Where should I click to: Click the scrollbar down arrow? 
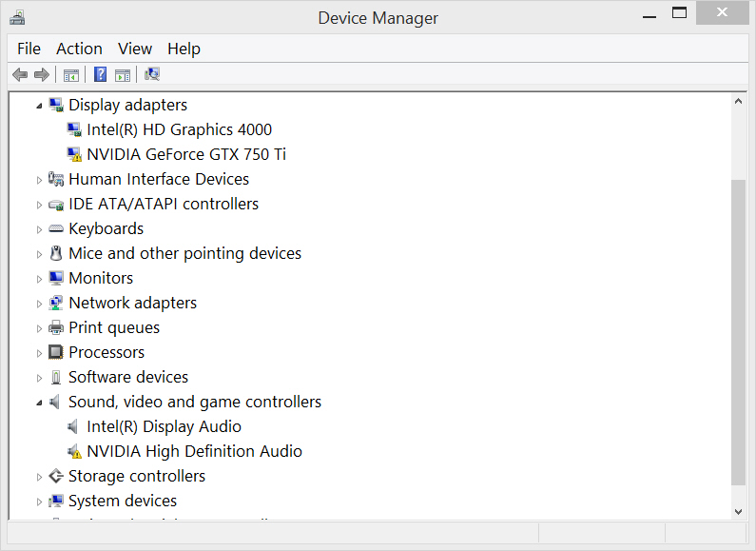pyautogui.click(x=738, y=511)
